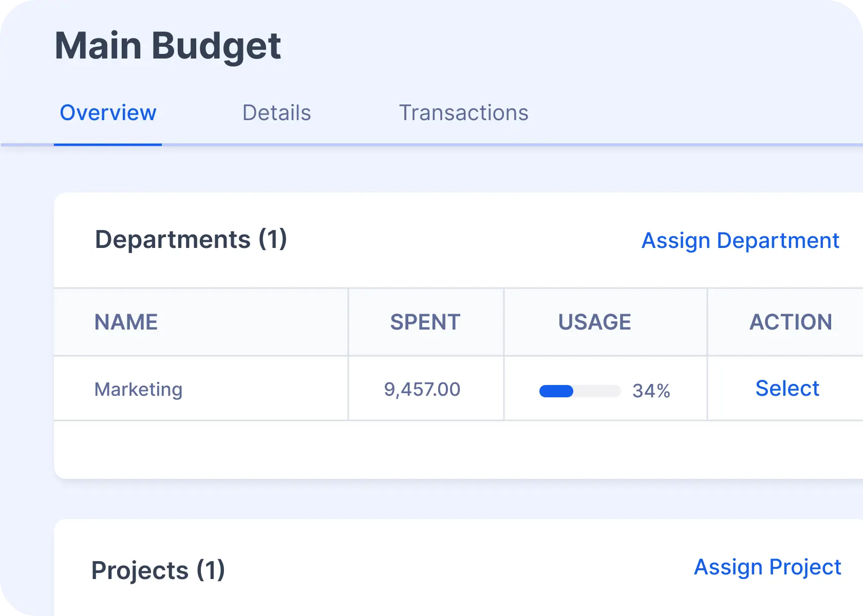Click the Marketing usage progress bar
The height and width of the screenshot is (616, 863).
point(580,391)
